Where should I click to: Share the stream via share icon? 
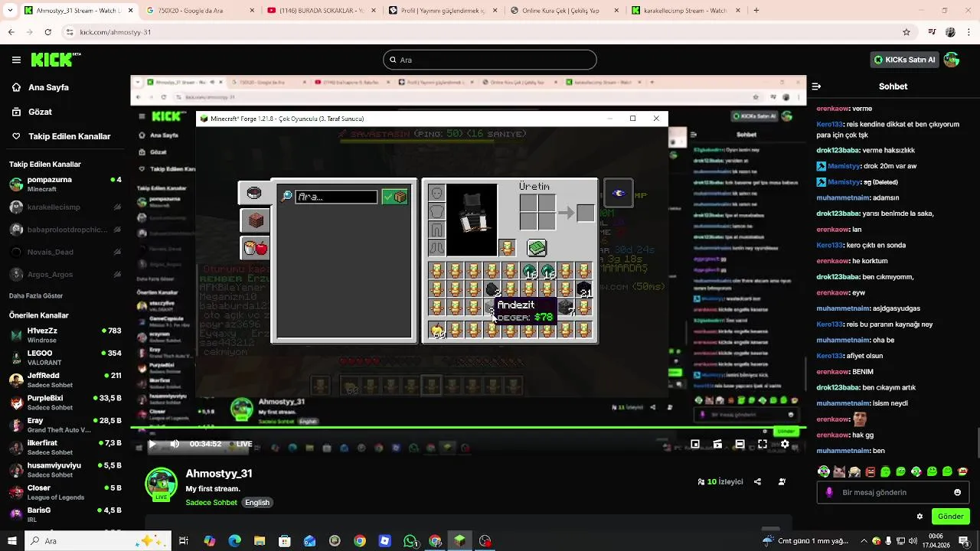tap(757, 482)
